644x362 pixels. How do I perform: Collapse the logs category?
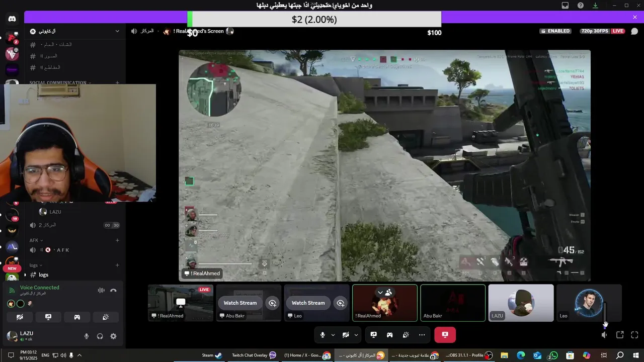coord(35,265)
